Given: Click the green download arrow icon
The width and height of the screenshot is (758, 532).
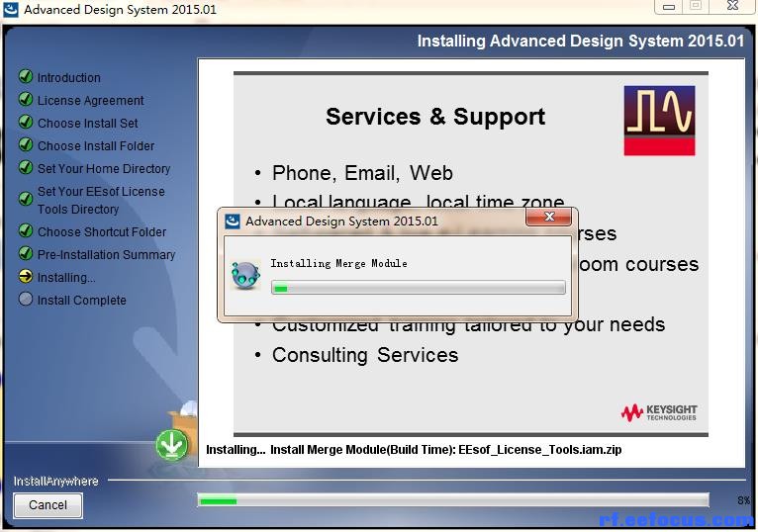Looking at the screenshot, I should [x=172, y=445].
